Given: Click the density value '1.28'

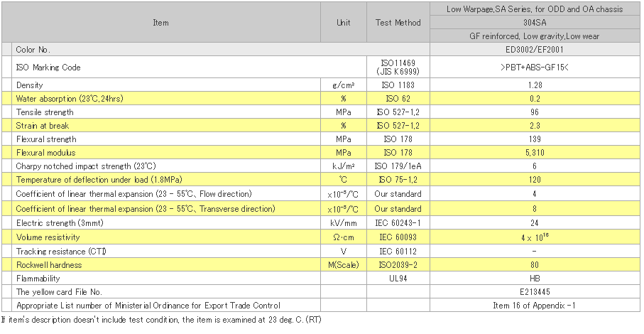Looking at the screenshot, I should coord(535,85).
